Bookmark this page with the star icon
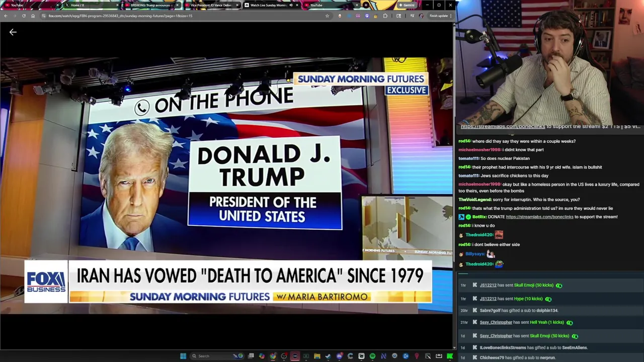 pos(327,16)
